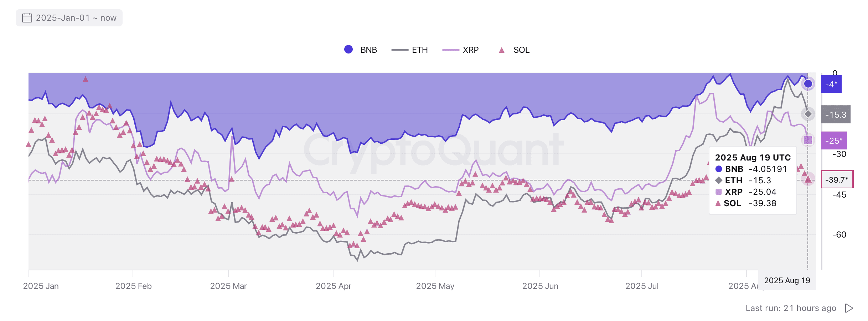Click the -25* XRP value axis label

(x=834, y=141)
